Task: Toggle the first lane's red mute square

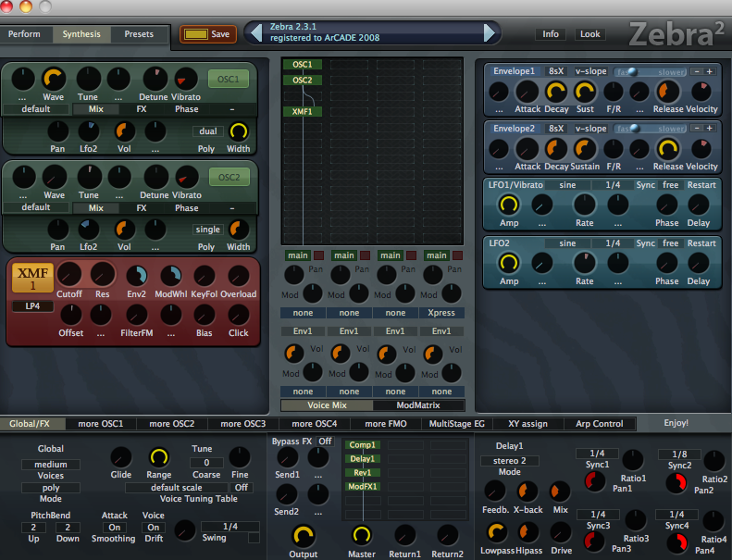Action: click(x=319, y=255)
